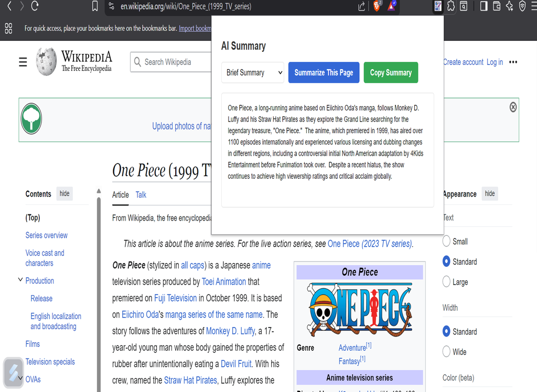Click the browser forward arrow
Image resolution: width=537 pixels, height=392 pixels.
pyautogui.click(x=22, y=6)
